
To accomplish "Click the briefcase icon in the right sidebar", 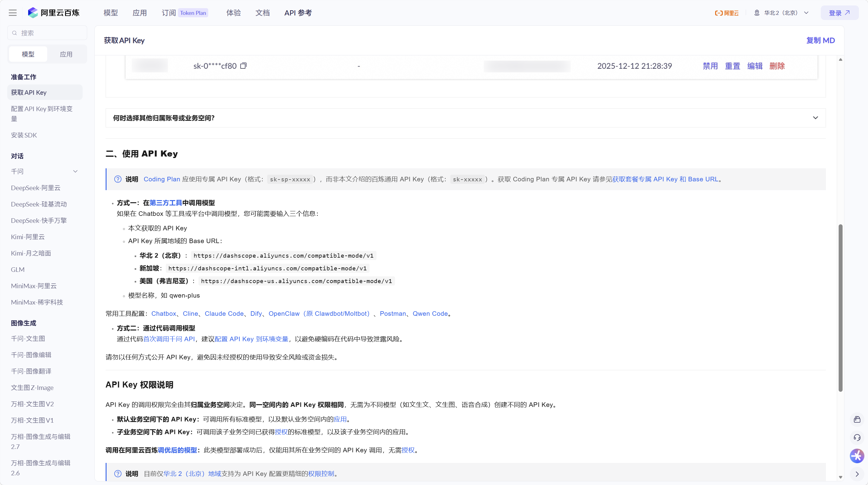I will point(857,420).
